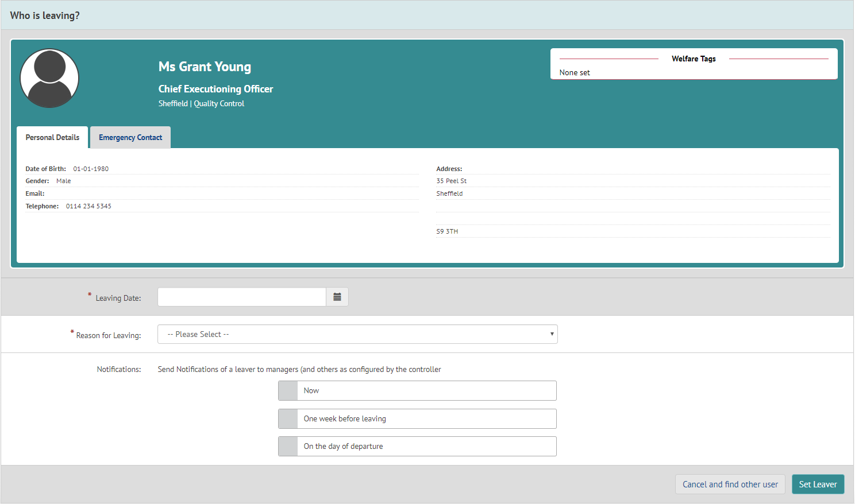
Task: Click the employee name Ms Grant Young
Action: [205, 67]
